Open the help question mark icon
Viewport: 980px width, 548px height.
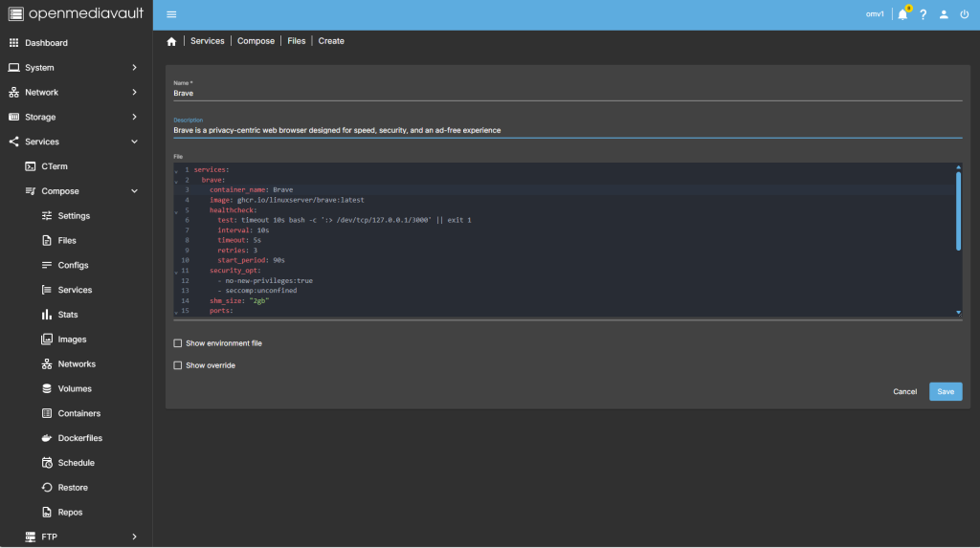tap(924, 14)
